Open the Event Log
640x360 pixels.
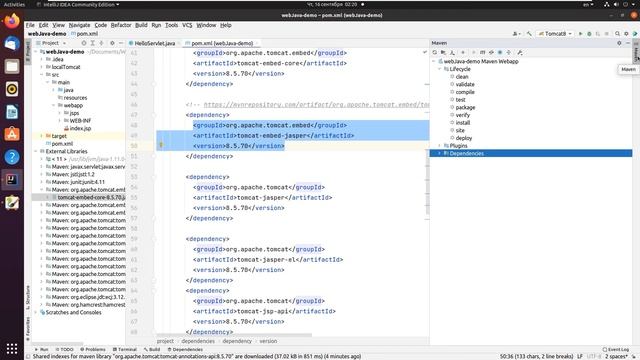(x=616, y=349)
